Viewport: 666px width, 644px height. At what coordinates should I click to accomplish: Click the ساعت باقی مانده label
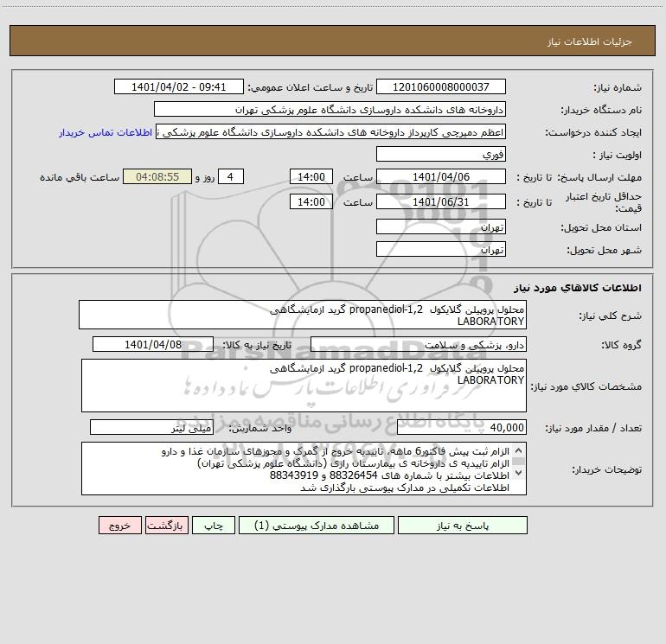pos(80,177)
